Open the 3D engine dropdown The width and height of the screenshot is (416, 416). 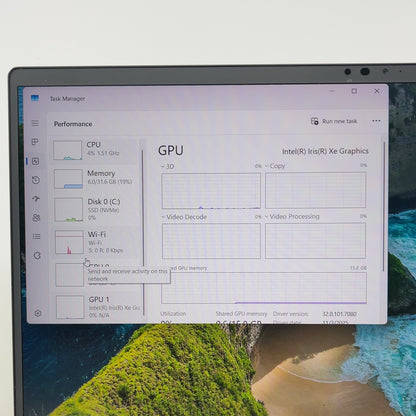167,166
